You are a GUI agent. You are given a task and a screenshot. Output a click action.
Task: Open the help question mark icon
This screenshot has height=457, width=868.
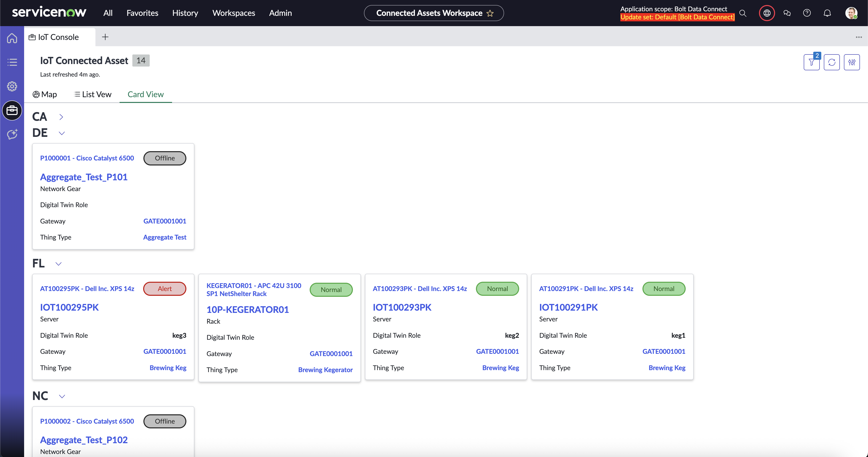click(x=807, y=13)
